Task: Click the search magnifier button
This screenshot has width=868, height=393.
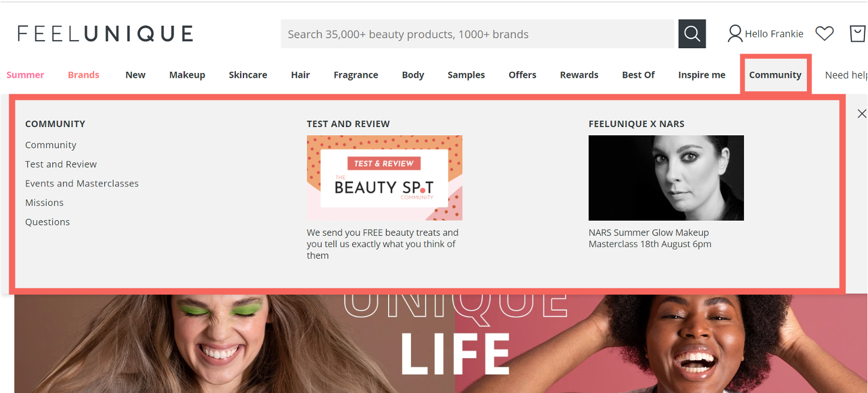Action: coord(692,34)
